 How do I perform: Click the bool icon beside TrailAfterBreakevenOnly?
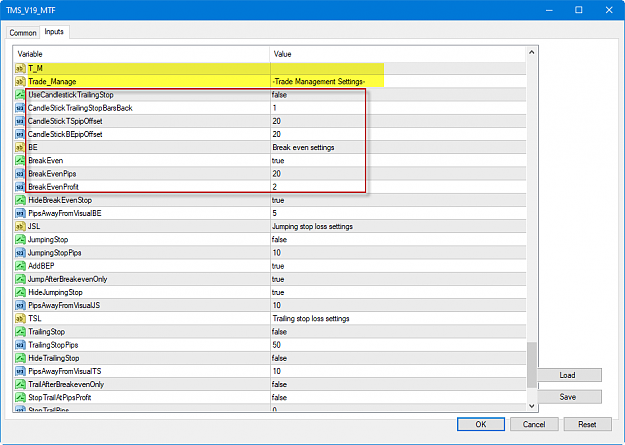click(20, 384)
